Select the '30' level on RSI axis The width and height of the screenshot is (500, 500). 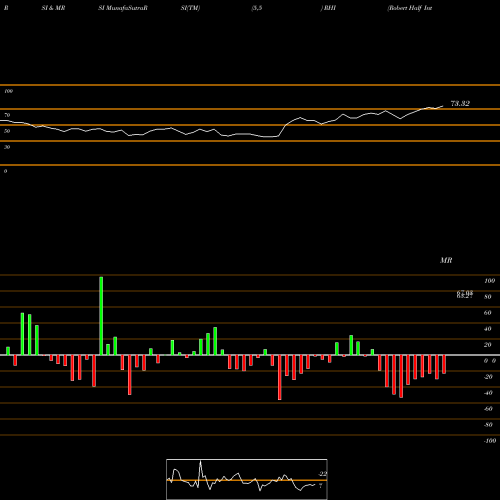tap(7, 147)
